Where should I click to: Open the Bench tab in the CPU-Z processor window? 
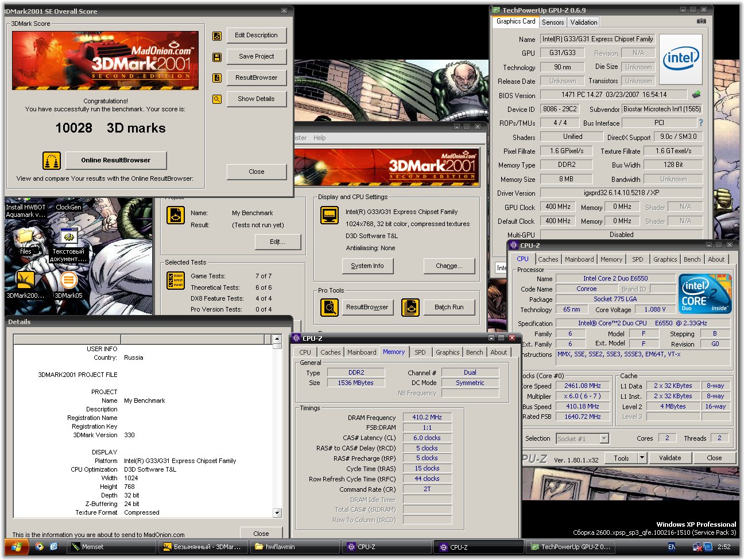pyautogui.click(x=692, y=259)
